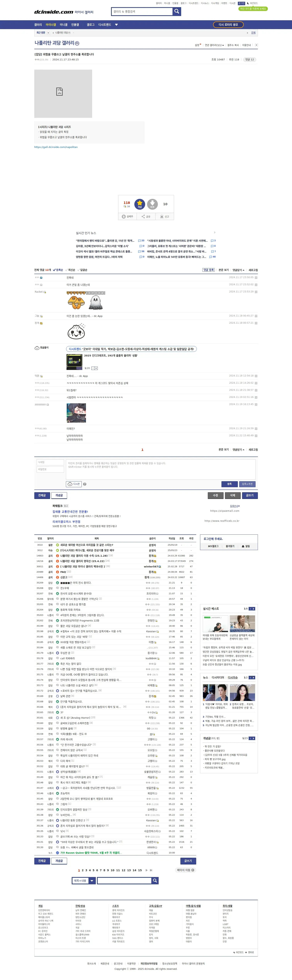The height and width of the screenshot is (980, 292).
Task: Click the 실베추 recommend button
Action: click(x=127, y=216)
